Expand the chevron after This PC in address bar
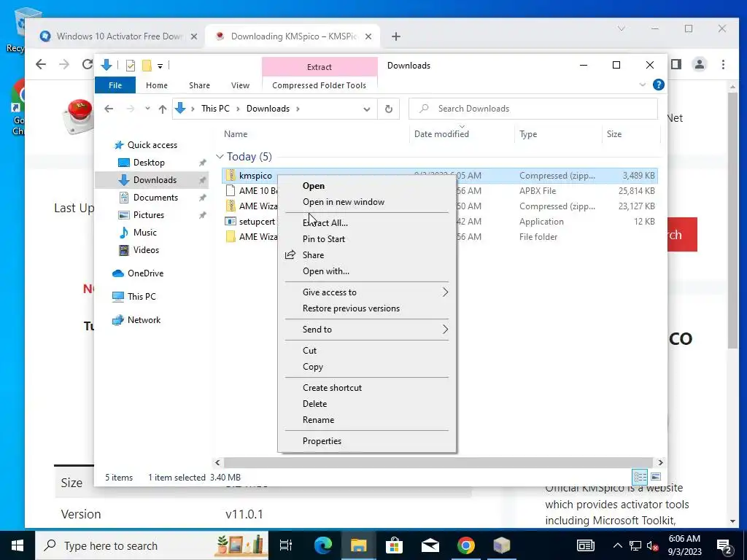 pyautogui.click(x=238, y=109)
